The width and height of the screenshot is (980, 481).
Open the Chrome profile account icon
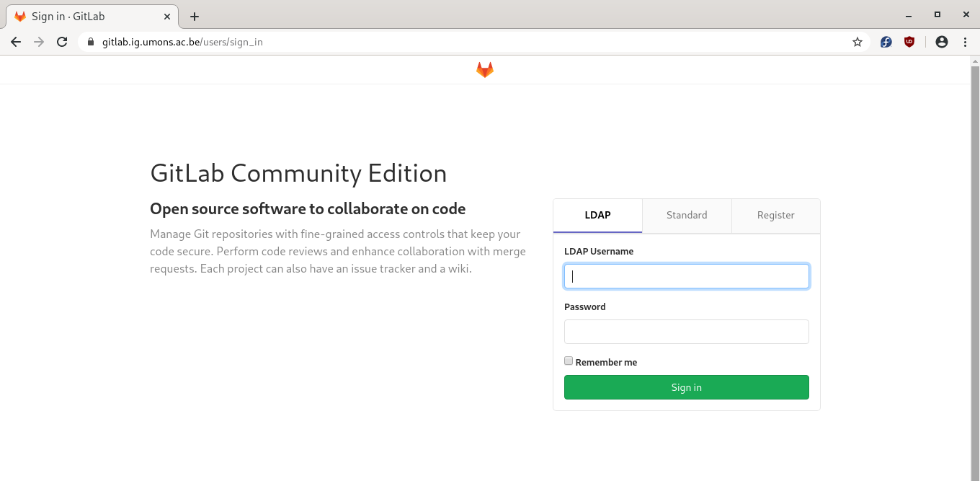942,42
